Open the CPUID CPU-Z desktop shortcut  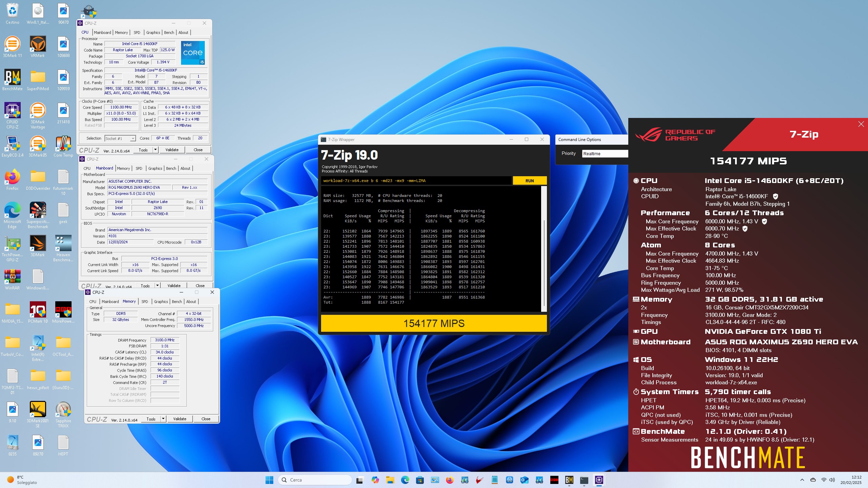pyautogui.click(x=12, y=115)
